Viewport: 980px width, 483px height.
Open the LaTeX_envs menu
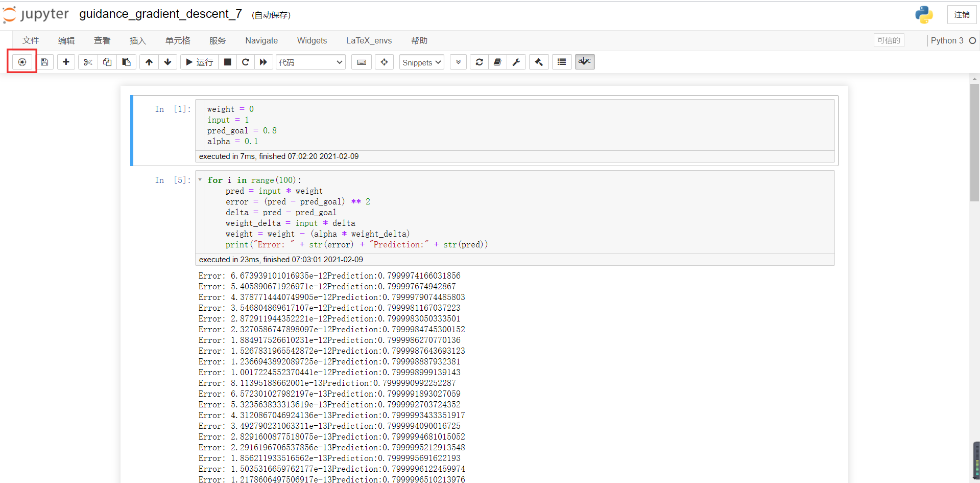click(369, 40)
